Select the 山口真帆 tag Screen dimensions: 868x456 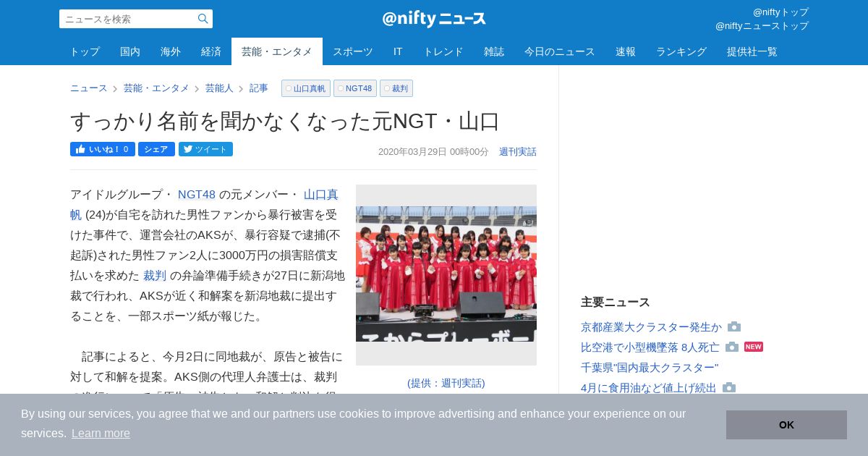pos(306,88)
